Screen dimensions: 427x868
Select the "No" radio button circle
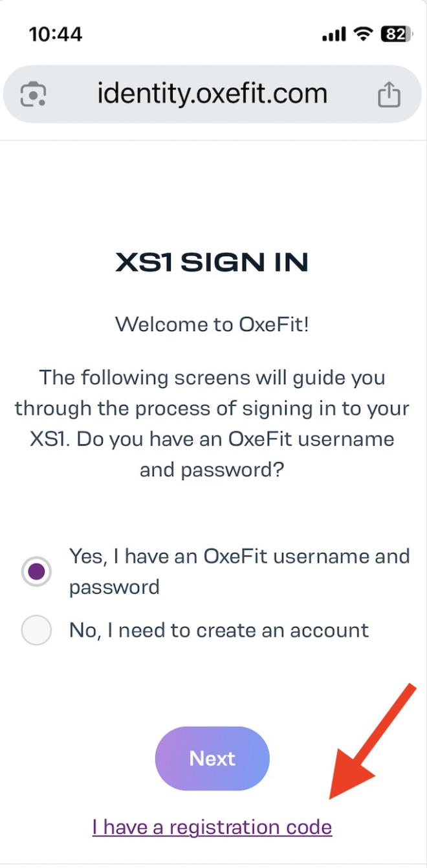[x=36, y=630]
